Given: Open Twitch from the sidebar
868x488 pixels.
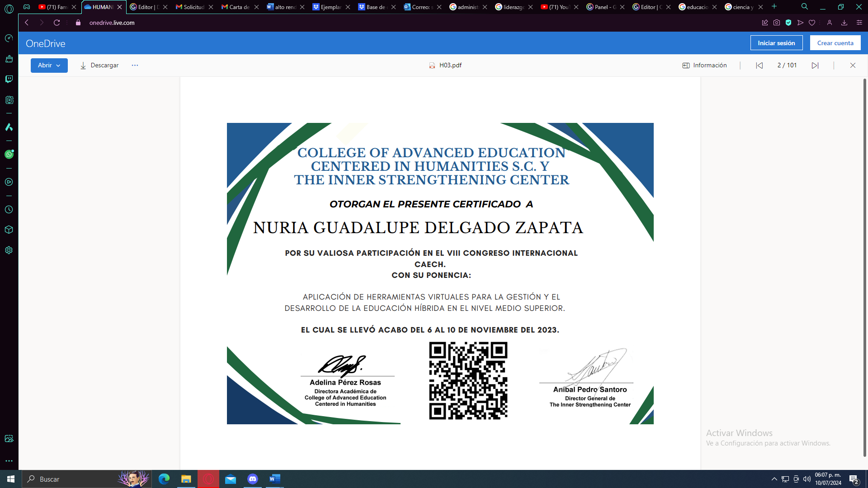Looking at the screenshot, I should (9, 79).
